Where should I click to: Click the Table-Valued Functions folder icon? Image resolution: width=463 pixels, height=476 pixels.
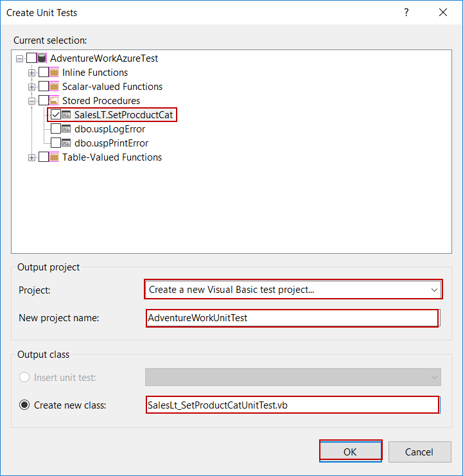click(x=55, y=157)
